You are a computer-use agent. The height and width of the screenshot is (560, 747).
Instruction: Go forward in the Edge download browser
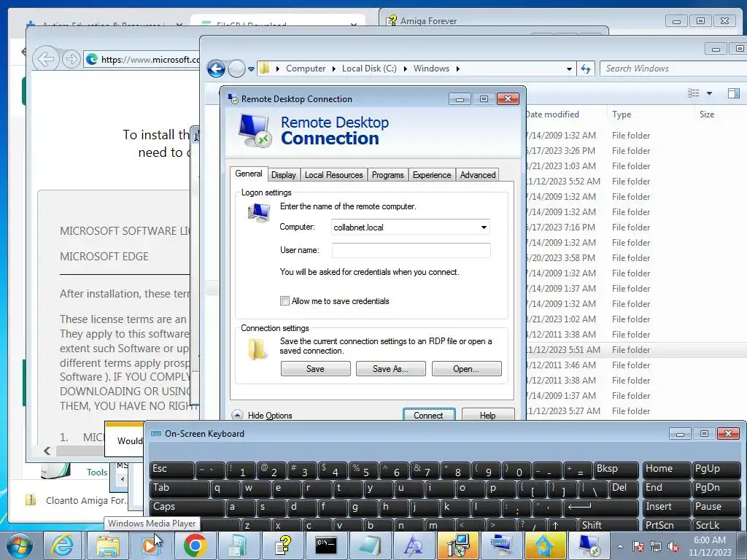(71, 60)
